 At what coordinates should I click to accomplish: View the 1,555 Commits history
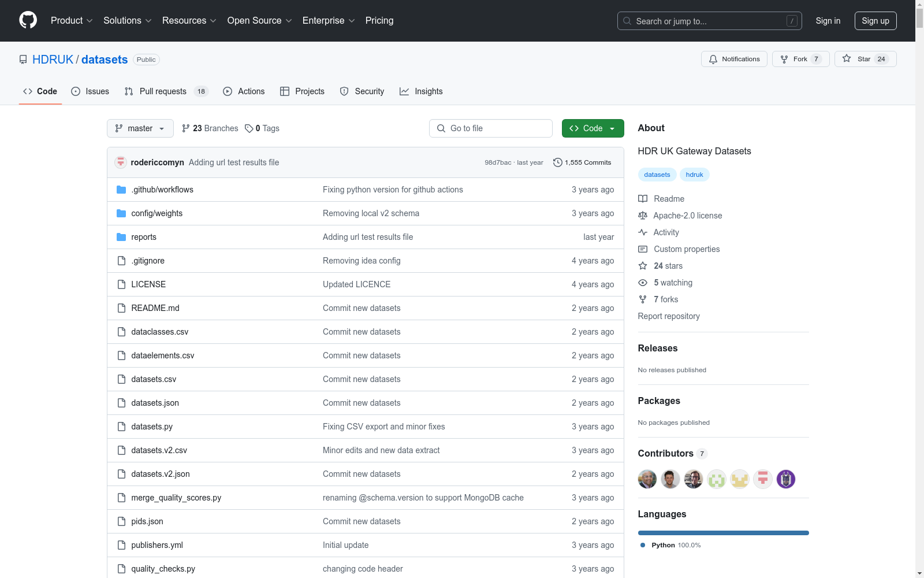pyautogui.click(x=582, y=162)
